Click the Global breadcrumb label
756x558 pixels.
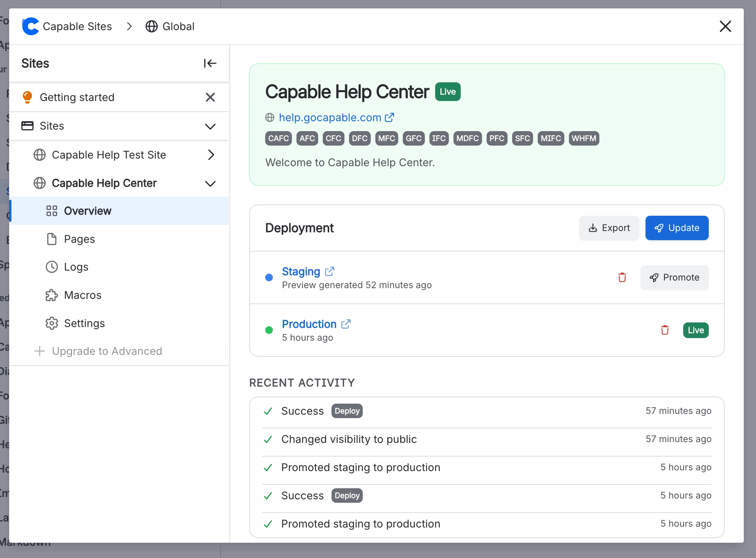tap(178, 26)
